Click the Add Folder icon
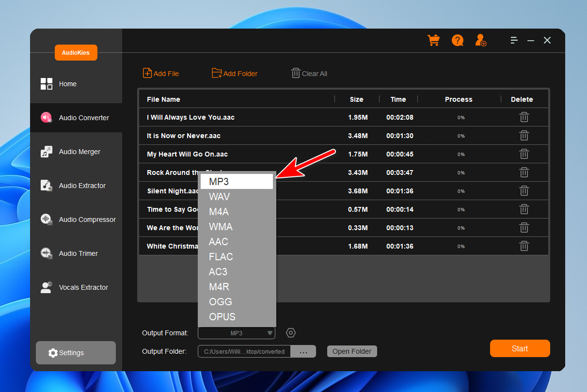 pos(217,73)
